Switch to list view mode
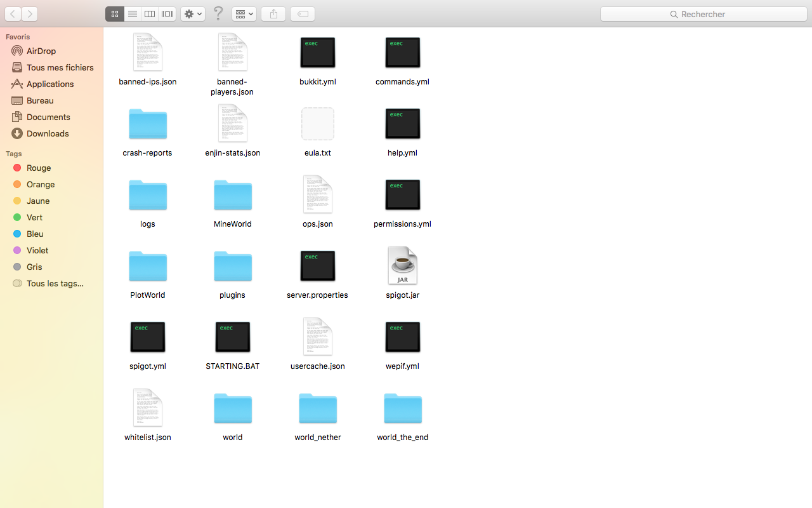The image size is (812, 508). point(132,14)
